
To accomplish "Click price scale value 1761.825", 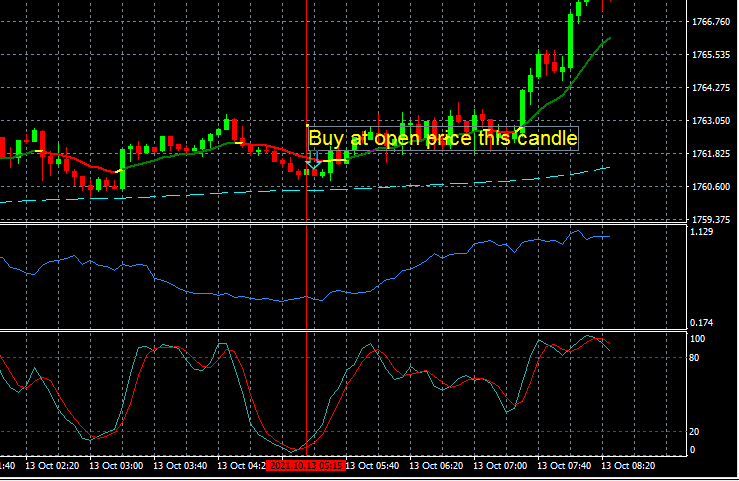I will coord(711,154).
